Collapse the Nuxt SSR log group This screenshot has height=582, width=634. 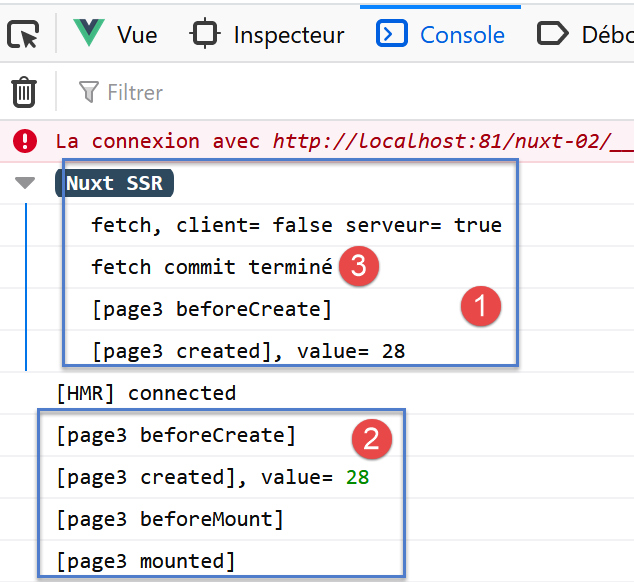click(25, 183)
